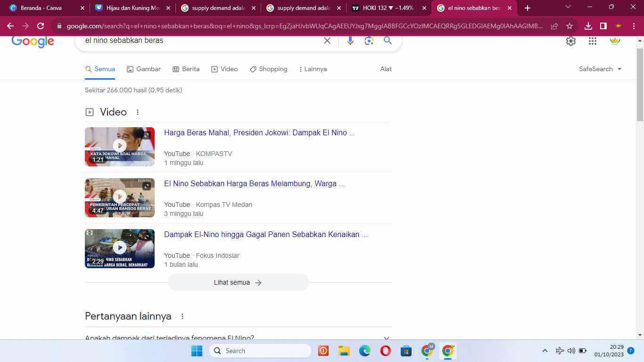
Task: Click the Google logo
Action: coord(33,41)
